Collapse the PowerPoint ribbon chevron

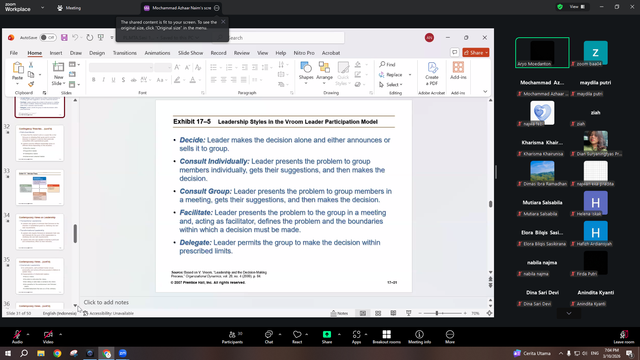pyautogui.click(x=485, y=92)
